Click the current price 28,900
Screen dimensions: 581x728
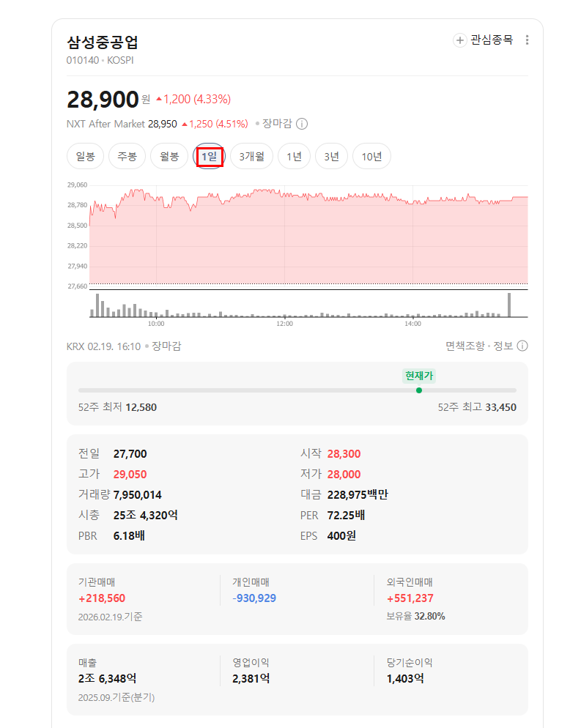pos(103,100)
